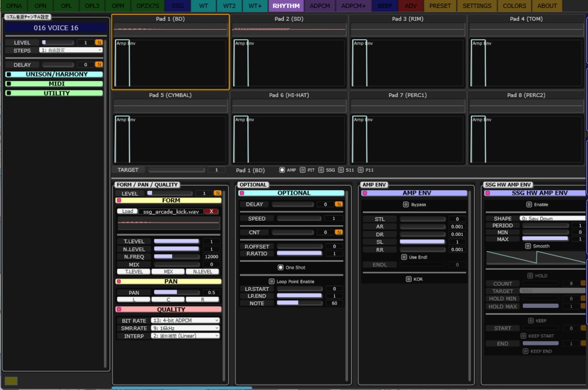Viewport: 588px width, 390px height.
Task: Click the SSG HW AMP ENV HOLD checkbox
Action: 530,276
